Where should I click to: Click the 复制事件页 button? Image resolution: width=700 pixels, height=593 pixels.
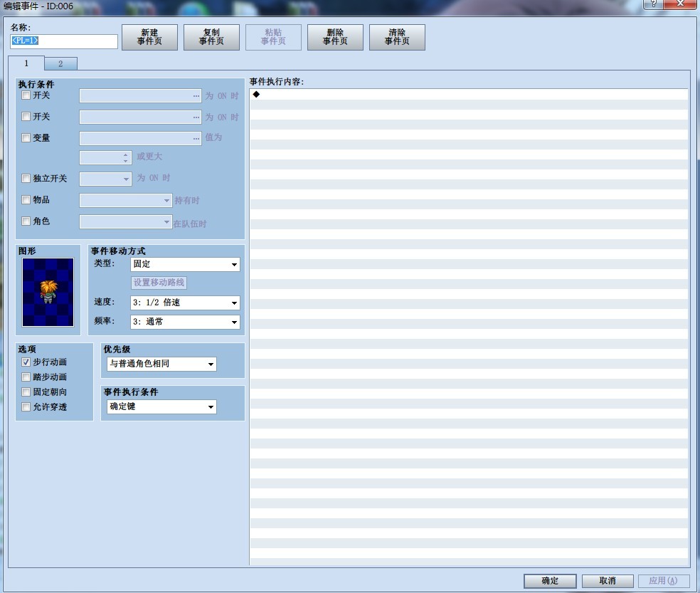[211, 37]
